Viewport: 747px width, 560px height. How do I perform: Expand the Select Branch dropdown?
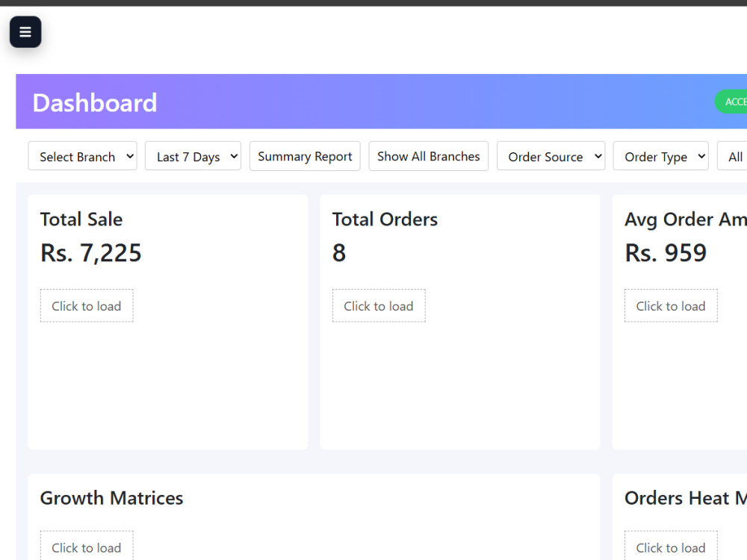pos(82,156)
